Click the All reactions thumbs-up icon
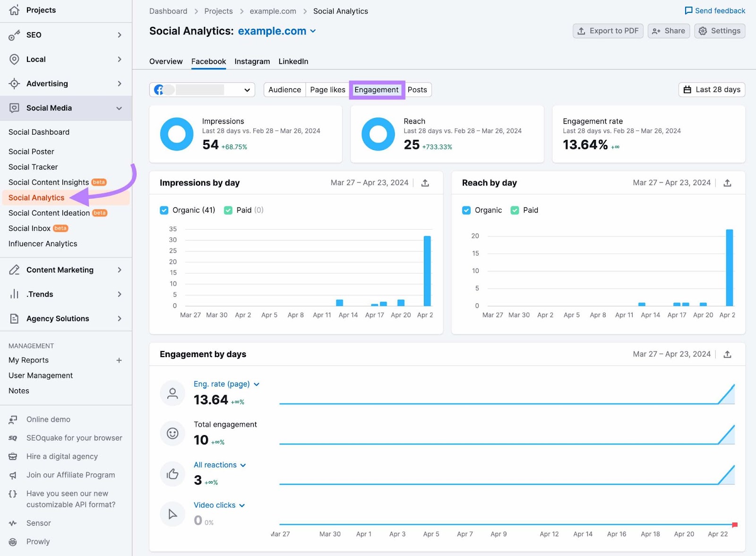This screenshot has height=556, width=756. point(172,474)
